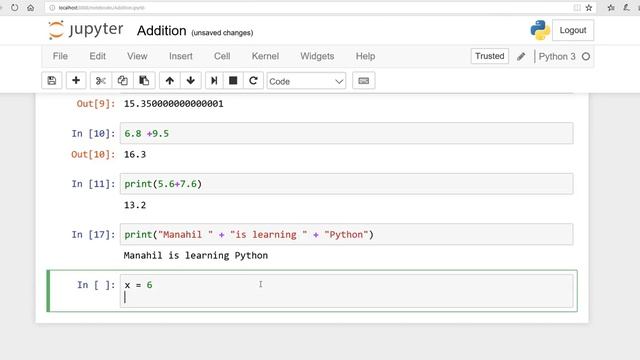Click the Python logo icon
640x360 pixels.
540,30
